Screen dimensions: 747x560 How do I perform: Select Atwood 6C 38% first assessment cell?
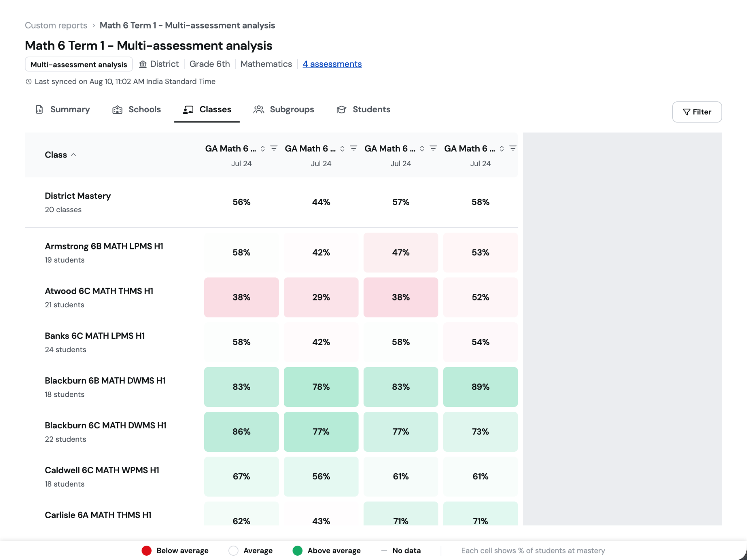tap(241, 297)
